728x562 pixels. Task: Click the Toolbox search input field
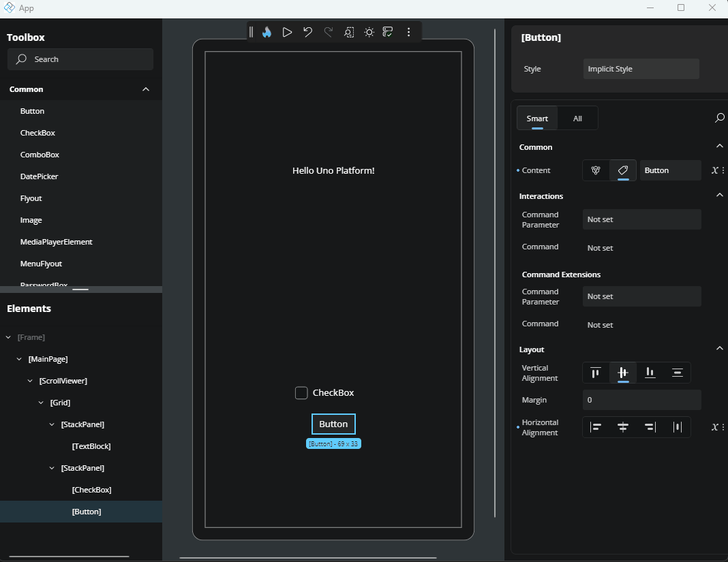(80, 59)
